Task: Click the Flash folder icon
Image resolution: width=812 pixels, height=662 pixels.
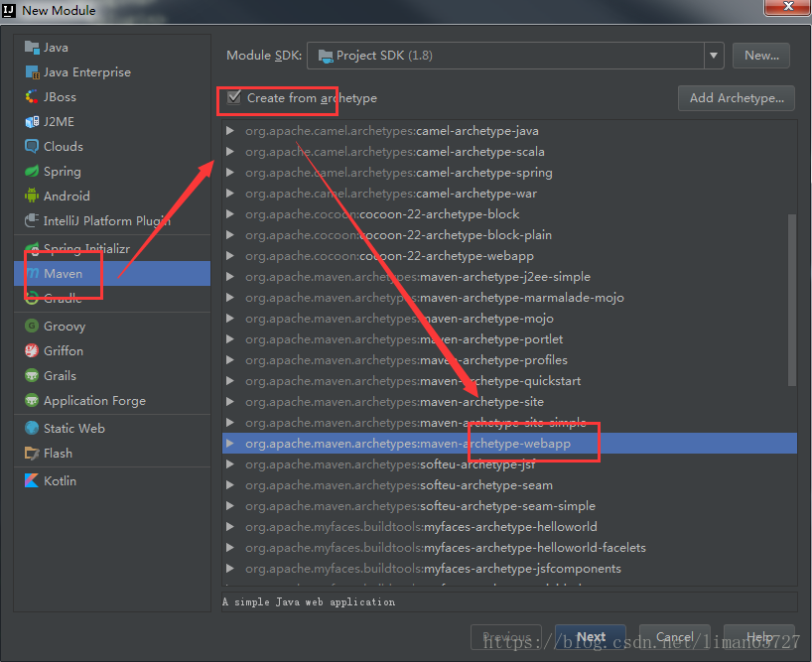Action: coord(32,453)
